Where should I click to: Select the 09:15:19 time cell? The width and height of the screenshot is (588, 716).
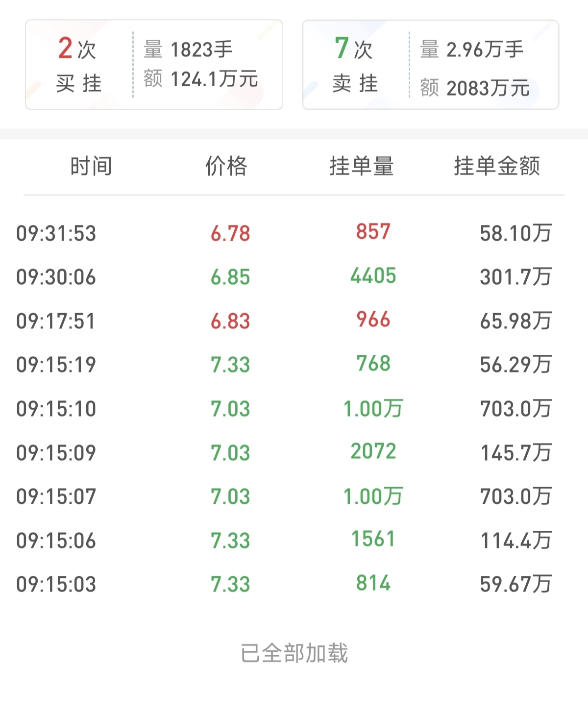pyautogui.click(x=56, y=365)
